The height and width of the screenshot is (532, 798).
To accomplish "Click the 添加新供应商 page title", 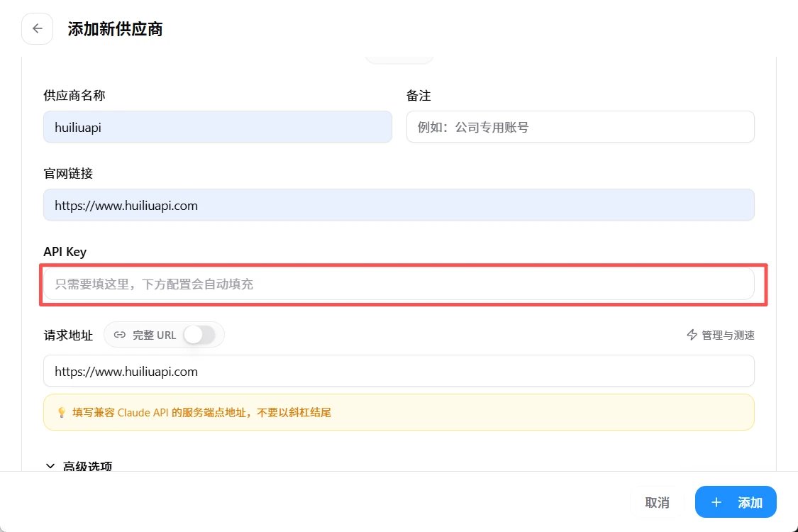I will coord(115,29).
